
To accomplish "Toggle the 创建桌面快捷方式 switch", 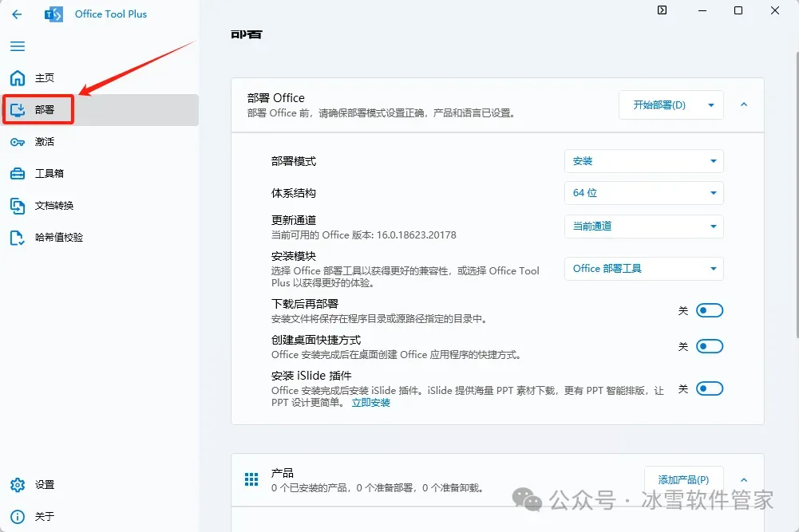I will point(710,347).
